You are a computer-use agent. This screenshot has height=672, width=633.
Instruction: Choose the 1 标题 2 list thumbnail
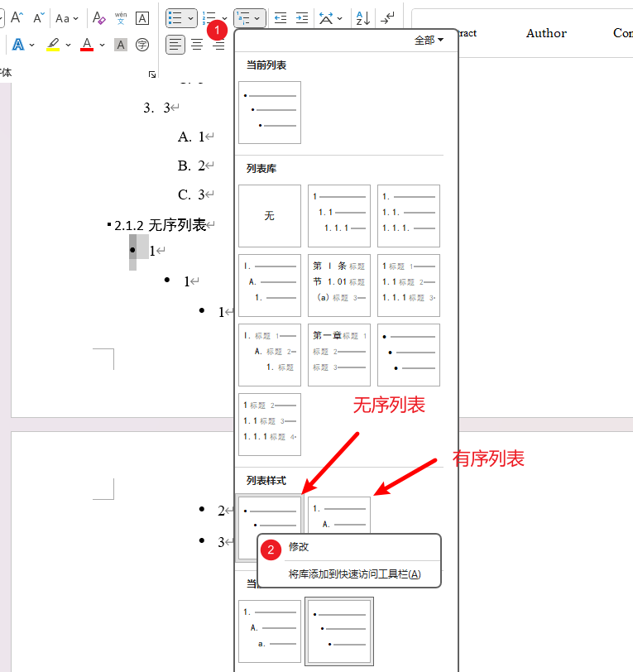coord(270,425)
